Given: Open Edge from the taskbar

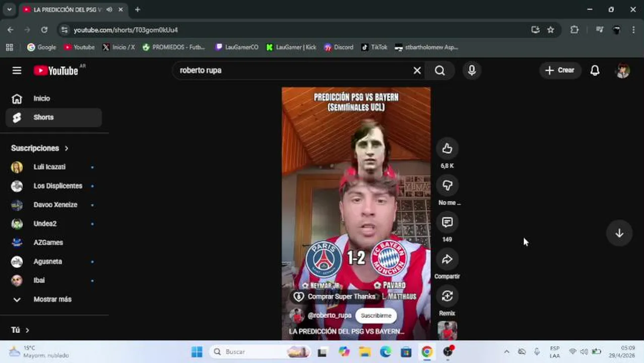Looking at the screenshot, I should pyautogui.click(x=385, y=352).
